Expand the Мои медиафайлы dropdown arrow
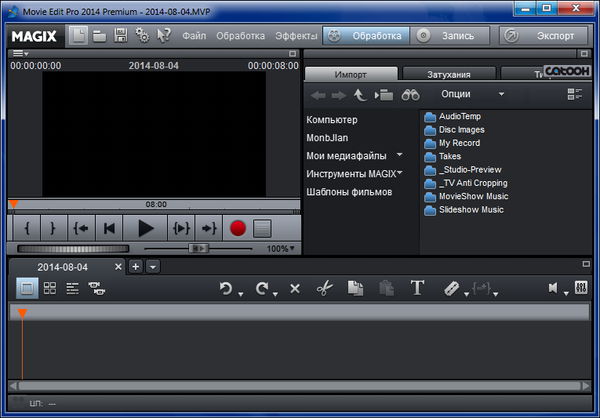 (400, 155)
